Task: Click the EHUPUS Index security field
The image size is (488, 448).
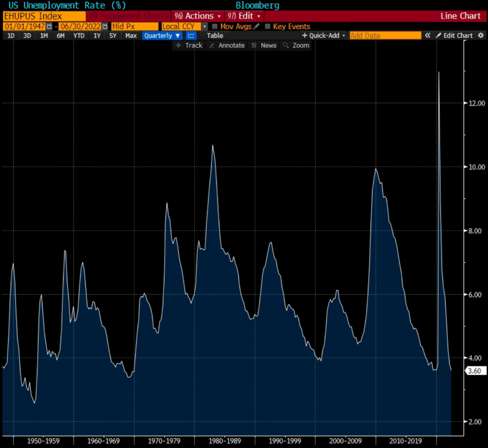Action: (x=44, y=16)
